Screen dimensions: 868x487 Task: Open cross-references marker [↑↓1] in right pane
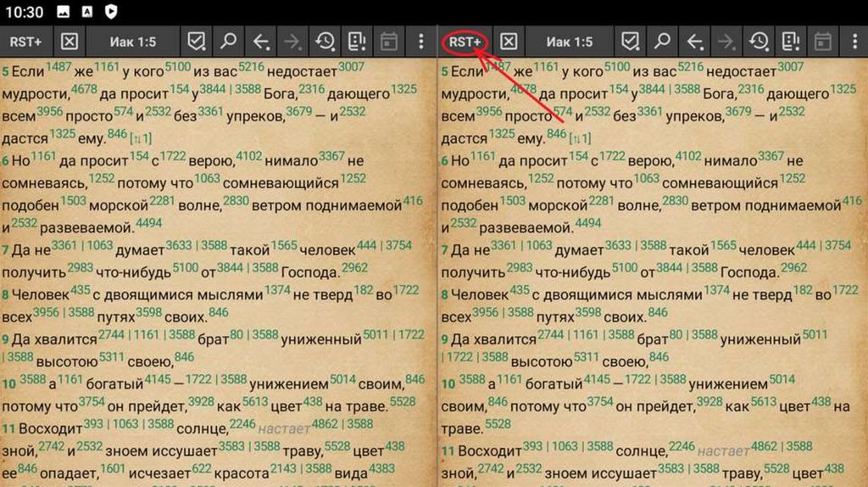[580, 138]
